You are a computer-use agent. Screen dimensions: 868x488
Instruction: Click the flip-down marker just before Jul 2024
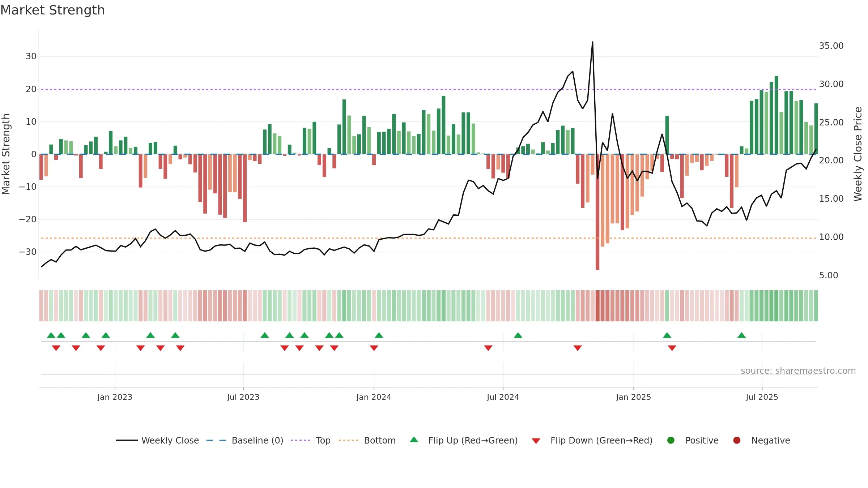pyautogui.click(x=488, y=348)
